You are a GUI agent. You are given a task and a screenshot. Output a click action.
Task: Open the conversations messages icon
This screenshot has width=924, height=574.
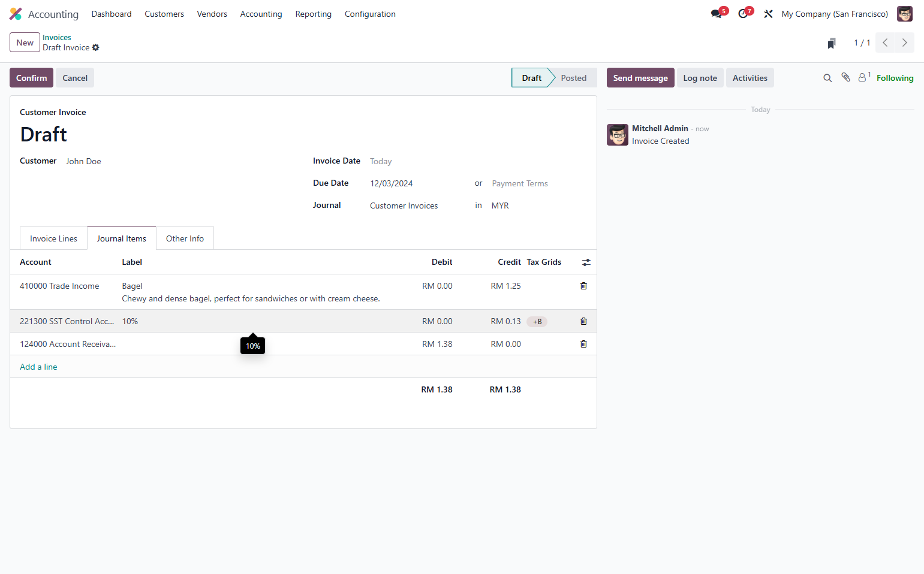click(717, 14)
